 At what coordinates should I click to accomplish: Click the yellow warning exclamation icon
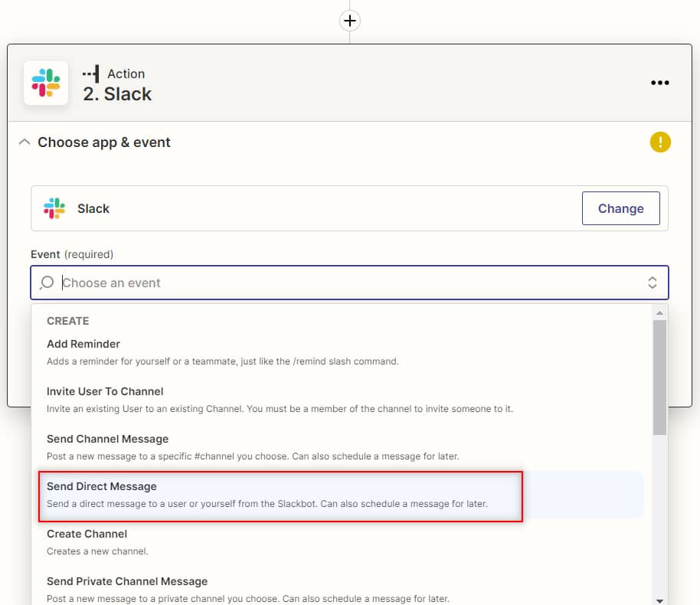(x=660, y=142)
